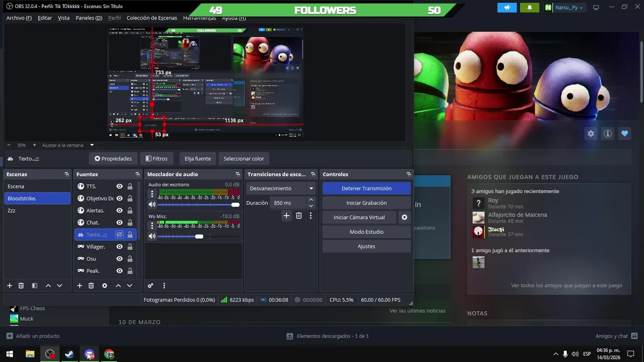The width and height of the screenshot is (644, 362).
Task: Mute Wo Micc. speaker icon
Action: (x=152, y=236)
